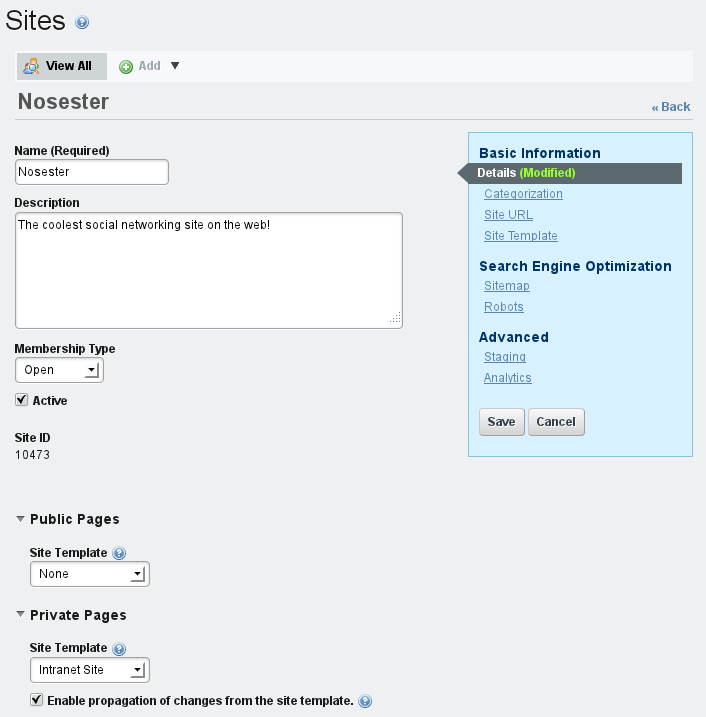Click the Nosester page heading
The width and height of the screenshot is (706, 717).
(64, 102)
